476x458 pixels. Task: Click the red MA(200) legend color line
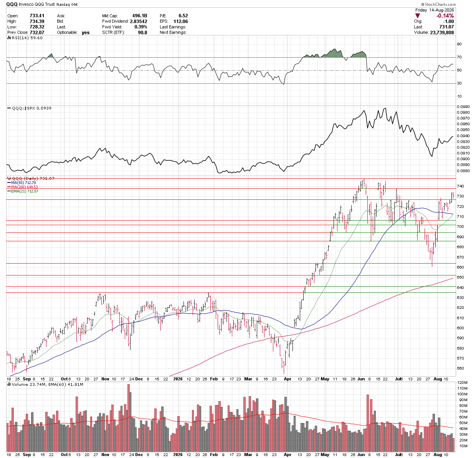coord(9,187)
